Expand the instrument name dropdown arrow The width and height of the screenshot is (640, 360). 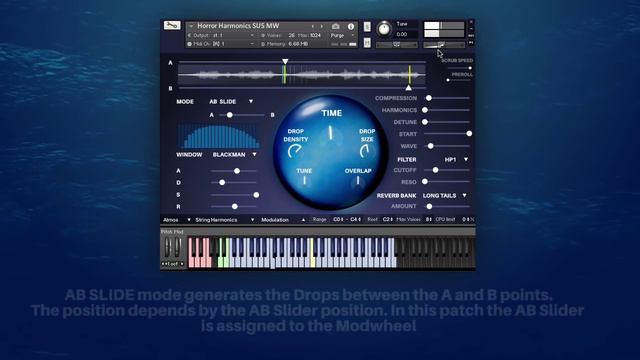tap(191, 26)
